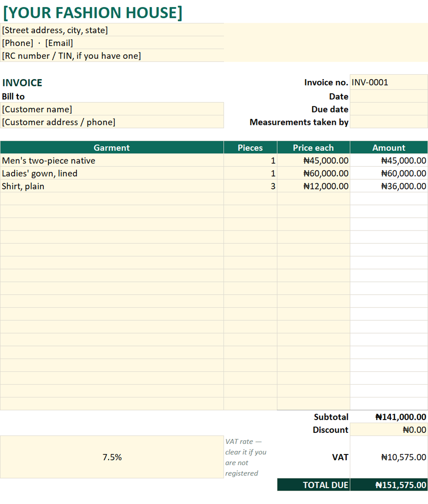Click the street address placeholder cell
Image resolution: width=428 pixels, height=504 pixels.
coord(112,30)
